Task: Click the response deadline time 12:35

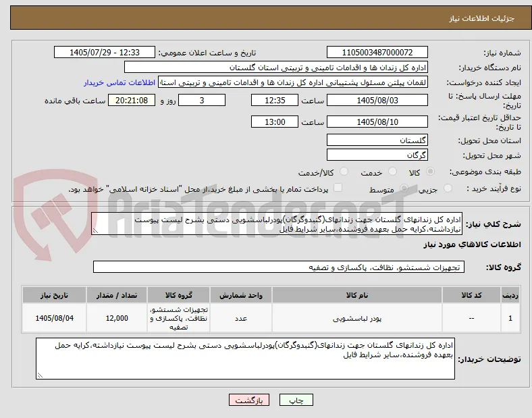Action: click(x=275, y=100)
